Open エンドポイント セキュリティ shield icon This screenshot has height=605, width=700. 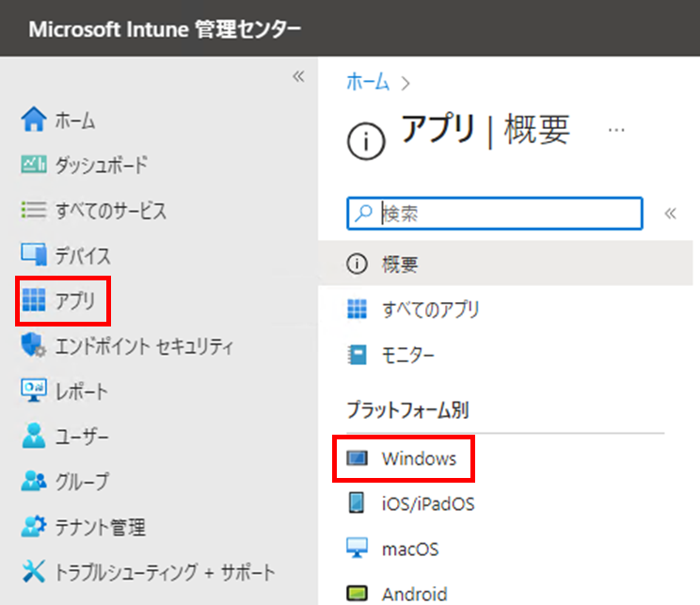(x=34, y=345)
